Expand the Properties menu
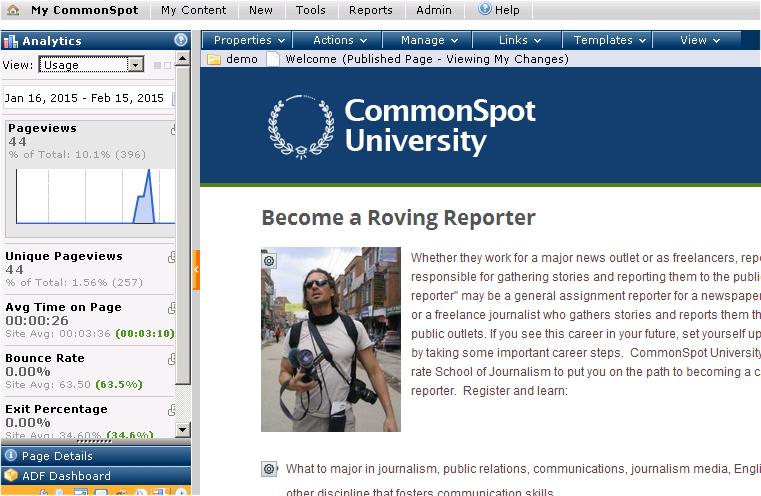Viewport: 761px width, 496px height. click(x=248, y=40)
